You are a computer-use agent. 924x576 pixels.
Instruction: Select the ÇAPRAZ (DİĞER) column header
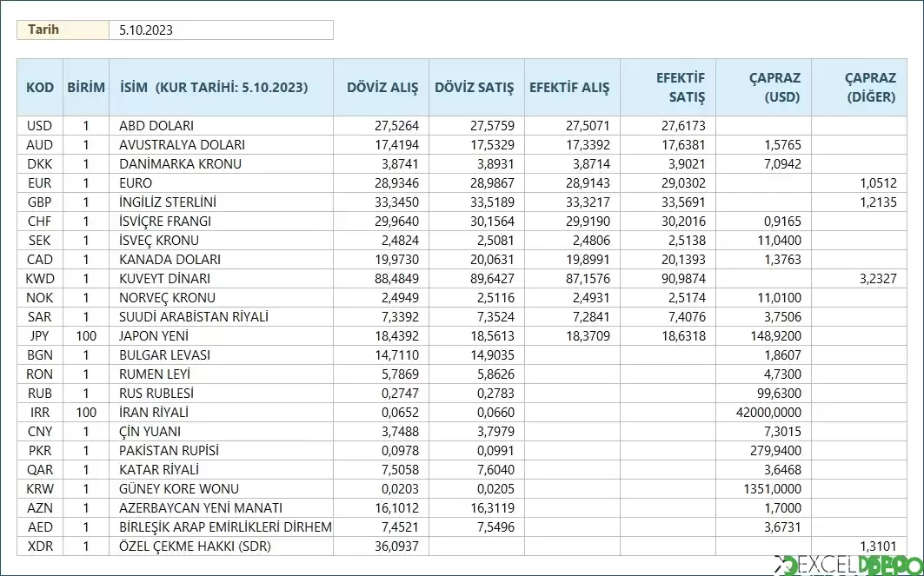coord(859,87)
